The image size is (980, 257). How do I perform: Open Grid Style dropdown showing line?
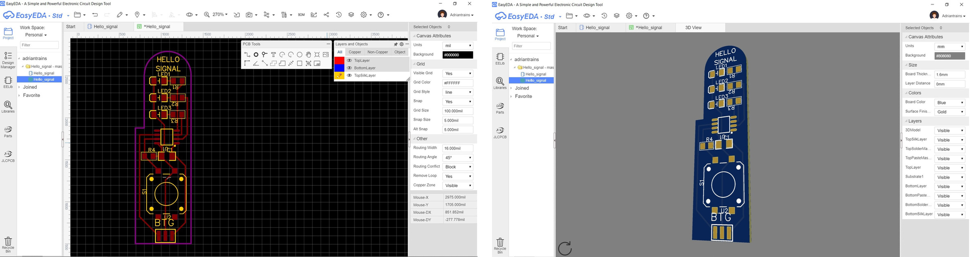(458, 92)
